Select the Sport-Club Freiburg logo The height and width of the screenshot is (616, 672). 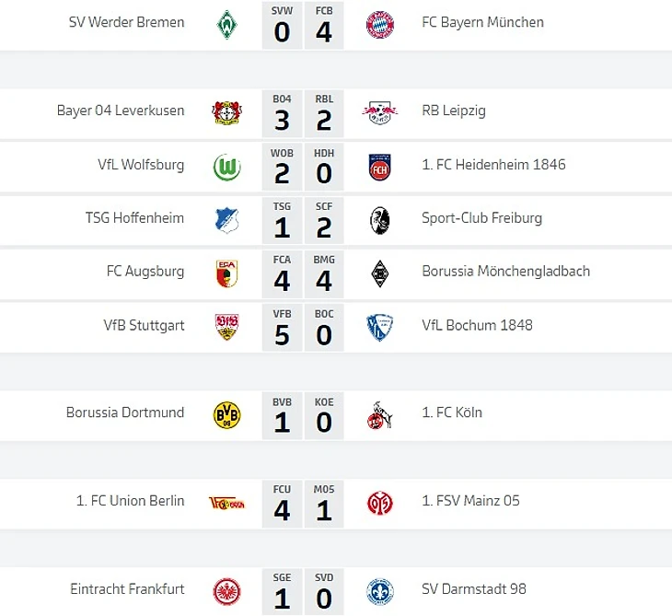(x=379, y=220)
